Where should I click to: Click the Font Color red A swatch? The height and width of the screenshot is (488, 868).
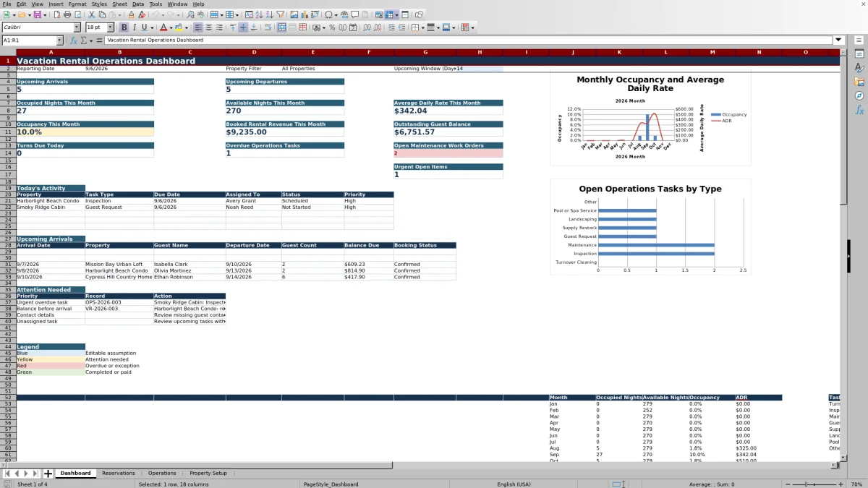tap(163, 27)
